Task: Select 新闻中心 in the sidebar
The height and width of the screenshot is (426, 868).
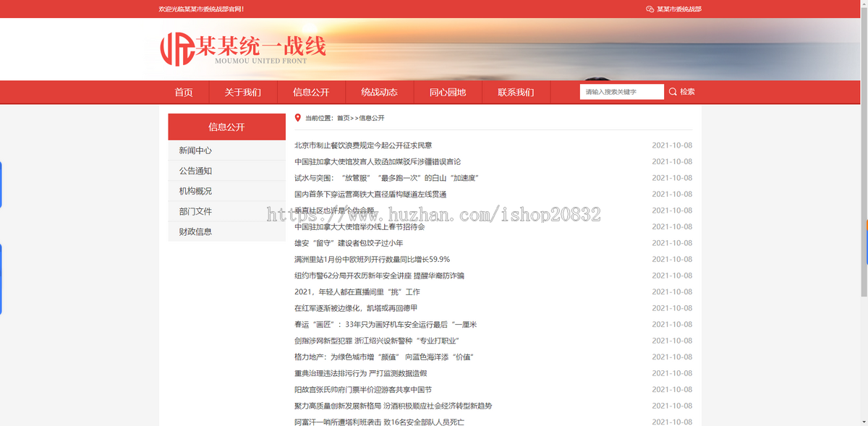Action: click(227, 150)
